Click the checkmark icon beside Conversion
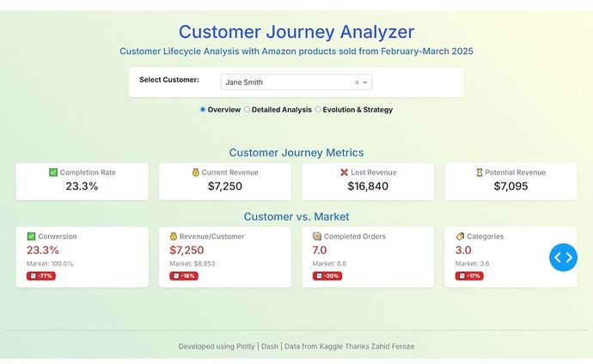Screen dimensions: 593x364 (x=32, y=236)
